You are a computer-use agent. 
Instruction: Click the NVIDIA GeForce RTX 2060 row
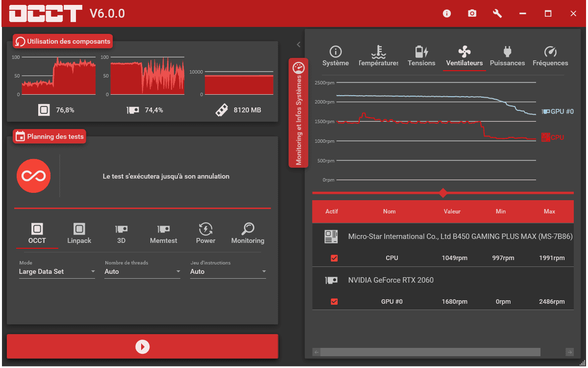coord(443,280)
